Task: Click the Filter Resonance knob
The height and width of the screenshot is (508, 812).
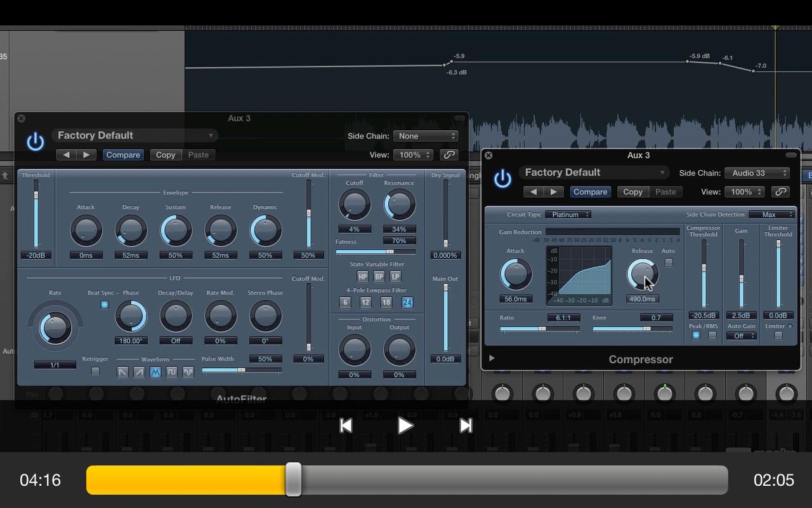Action: point(399,205)
